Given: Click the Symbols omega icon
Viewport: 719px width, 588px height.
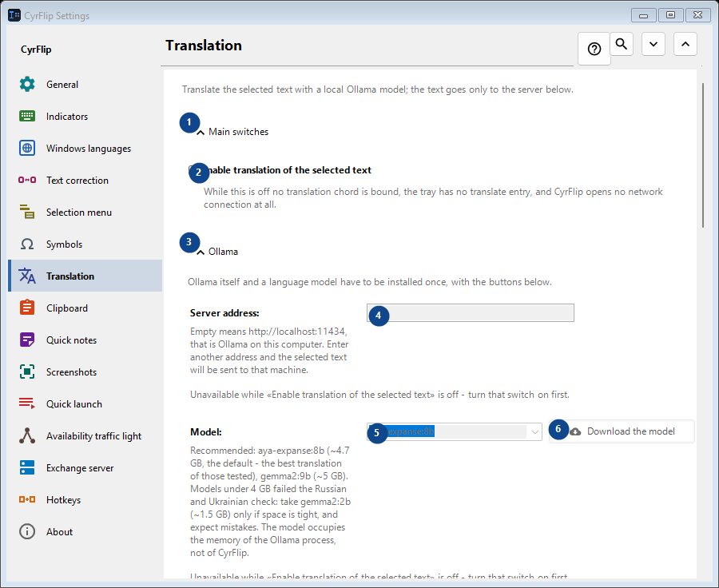Looking at the screenshot, I should [27, 244].
